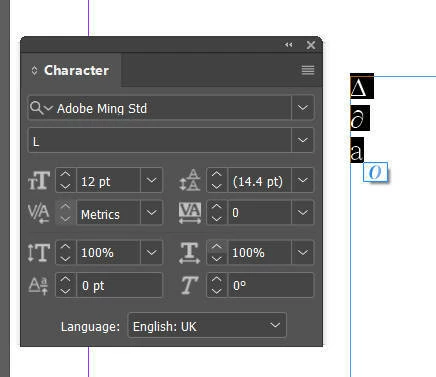Click the blue italic O alternate glyph box
The width and height of the screenshot is (436, 377).
point(375,172)
